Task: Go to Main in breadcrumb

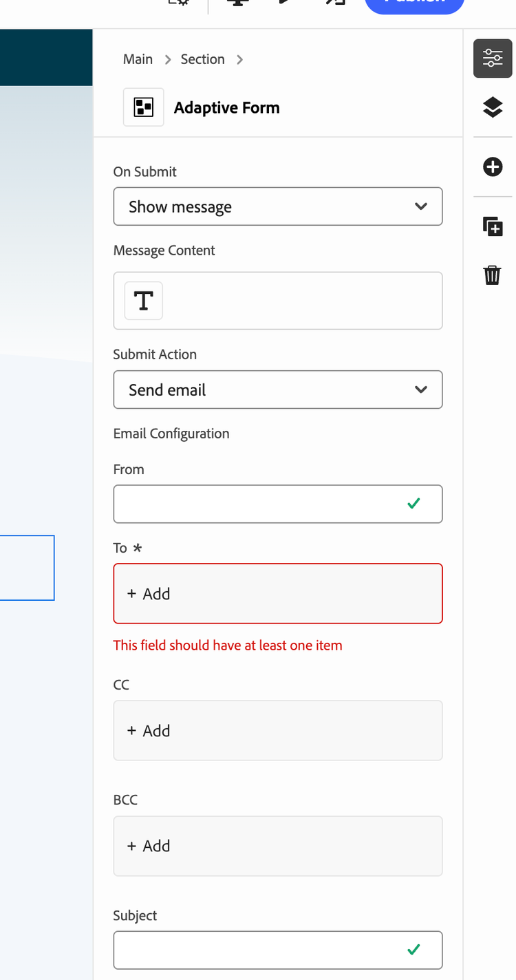Action: click(138, 59)
